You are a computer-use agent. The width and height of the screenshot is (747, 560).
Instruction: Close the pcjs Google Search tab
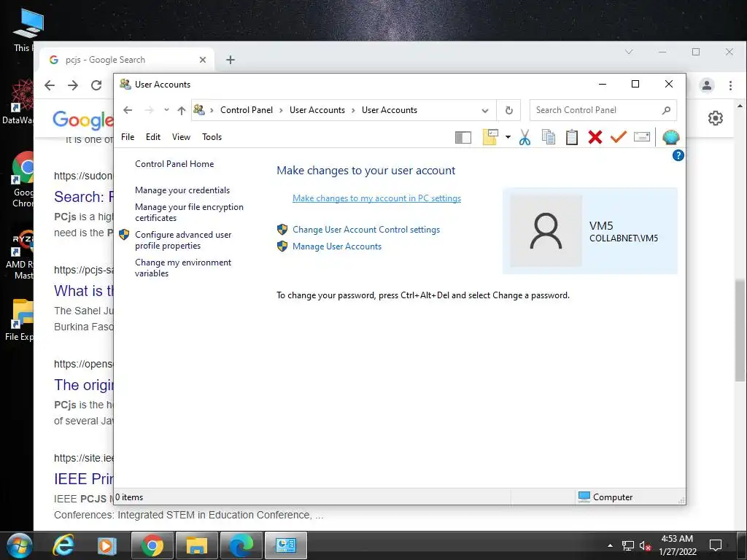pos(203,60)
